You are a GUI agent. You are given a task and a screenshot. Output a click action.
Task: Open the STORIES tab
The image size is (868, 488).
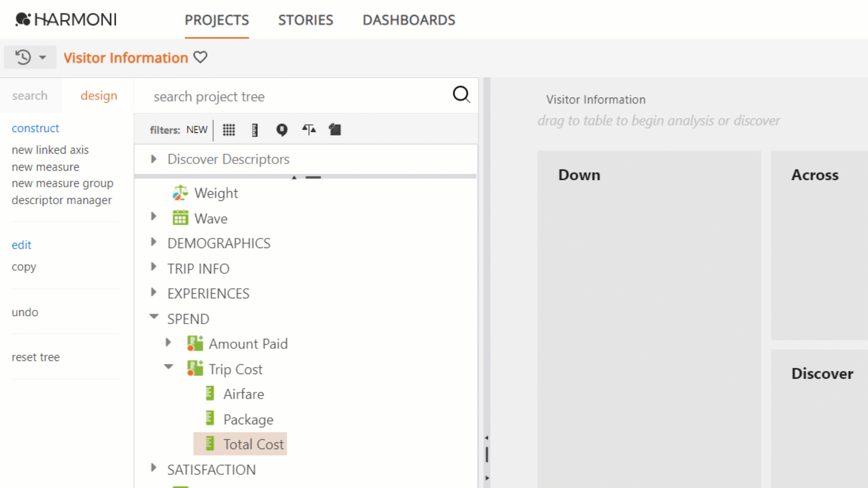(x=306, y=20)
